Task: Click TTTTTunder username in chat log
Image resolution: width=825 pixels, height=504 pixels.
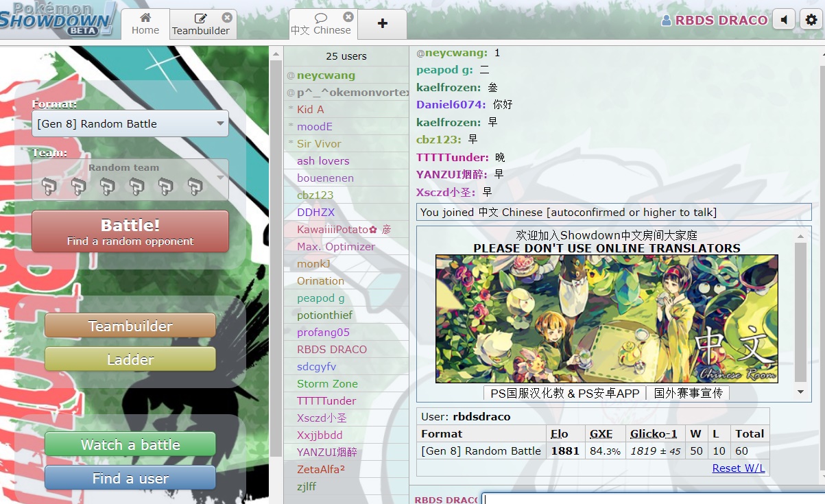Action: [x=453, y=157]
